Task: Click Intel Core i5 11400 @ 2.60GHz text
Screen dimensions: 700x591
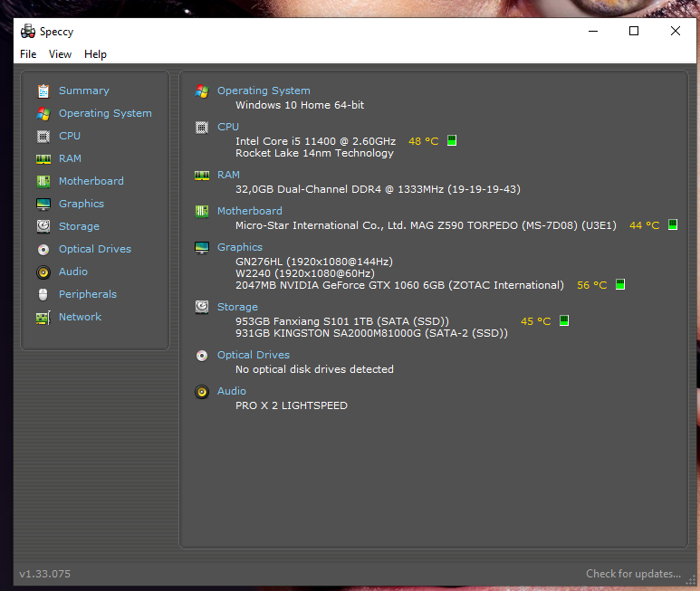Action: (316, 141)
